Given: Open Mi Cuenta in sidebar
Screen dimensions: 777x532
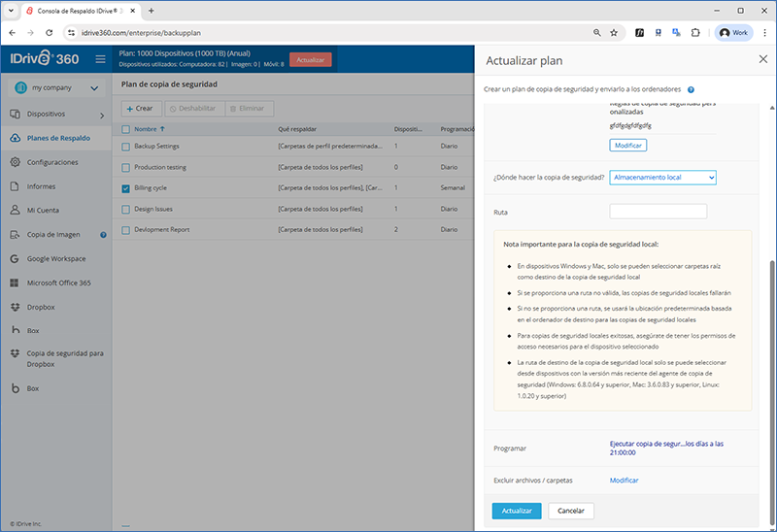Looking at the screenshot, I should point(43,210).
